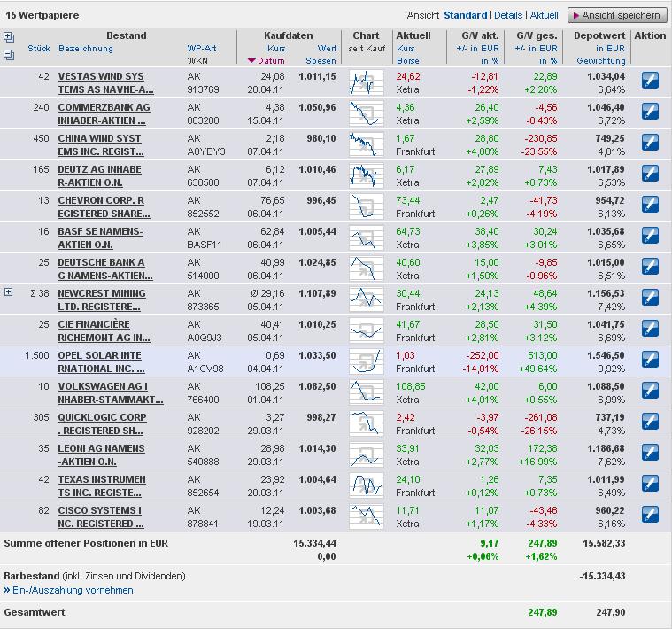Open the Deutsche Bank chart thumbnail
The width and height of the screenshot is (672, 629).
pyautogui.click(x=366, y=268)
